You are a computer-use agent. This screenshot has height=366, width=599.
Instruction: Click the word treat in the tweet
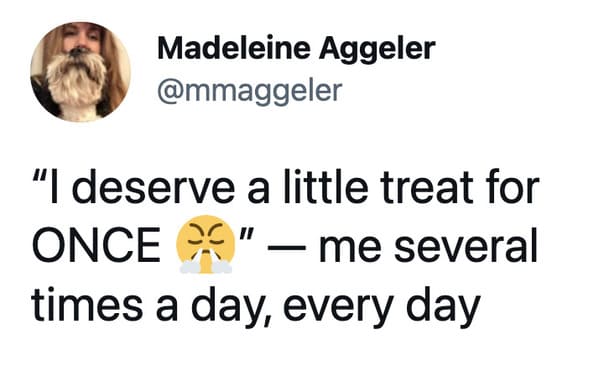tap(427, 187)
